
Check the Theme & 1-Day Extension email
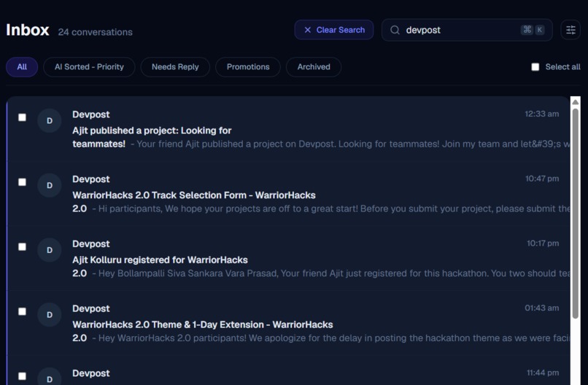pos(22,311)
